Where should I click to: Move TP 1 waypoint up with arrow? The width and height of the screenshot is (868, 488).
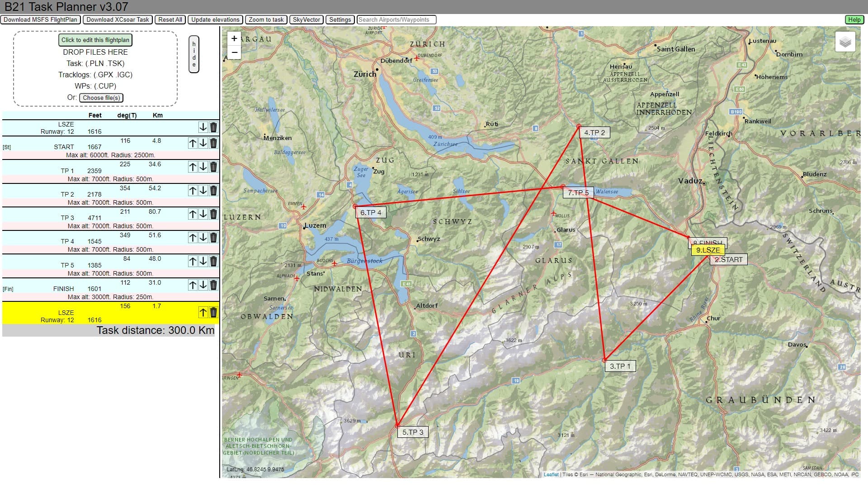pos(193,167)
